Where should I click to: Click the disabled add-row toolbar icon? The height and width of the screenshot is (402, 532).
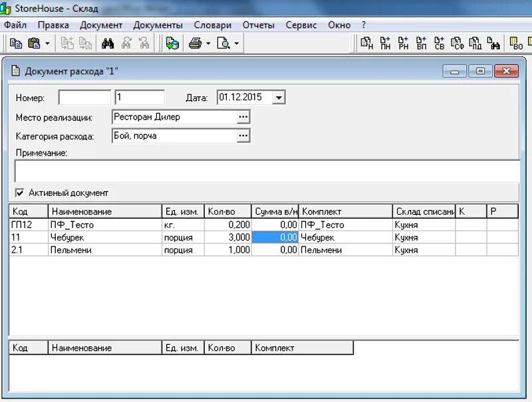click(67, 43)
